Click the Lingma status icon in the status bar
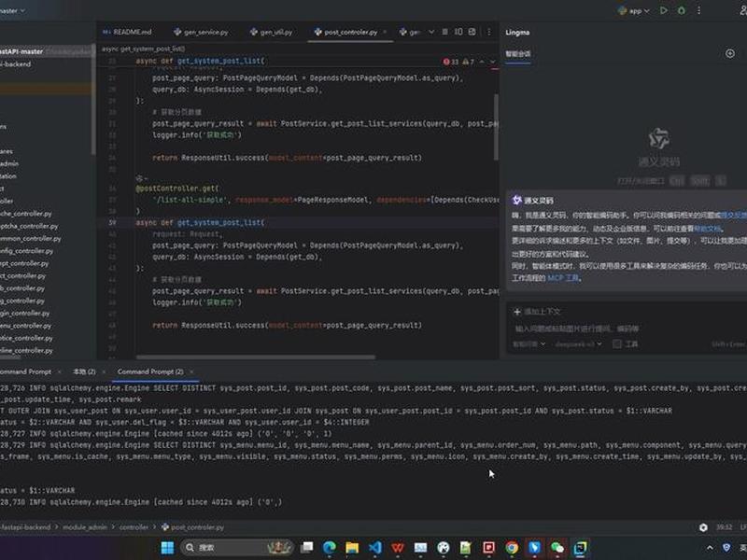The width and height of the screenshot is (747, 560). (703, 527)
